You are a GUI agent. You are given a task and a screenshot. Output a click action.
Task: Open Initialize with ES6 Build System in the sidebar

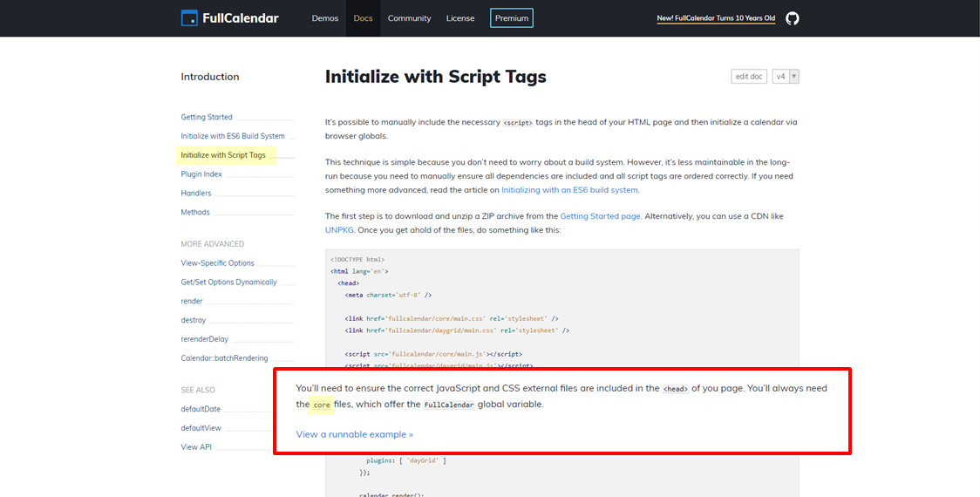tap(233, 136)
